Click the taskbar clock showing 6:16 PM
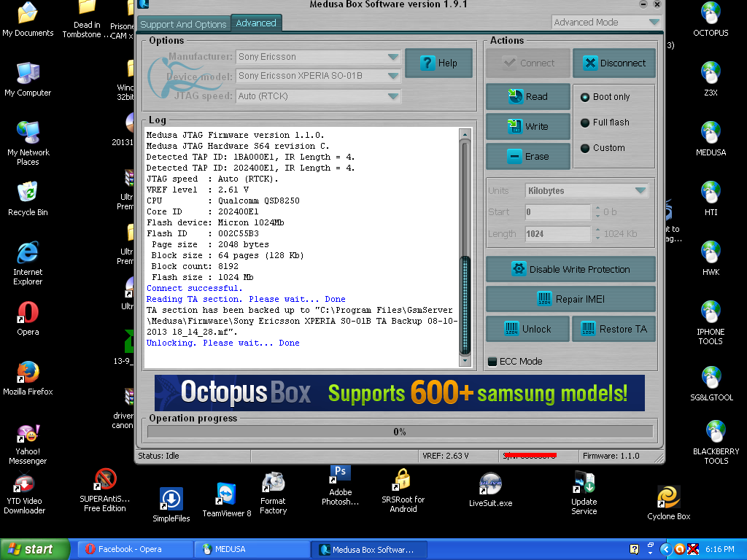 (x=719, y=549)
